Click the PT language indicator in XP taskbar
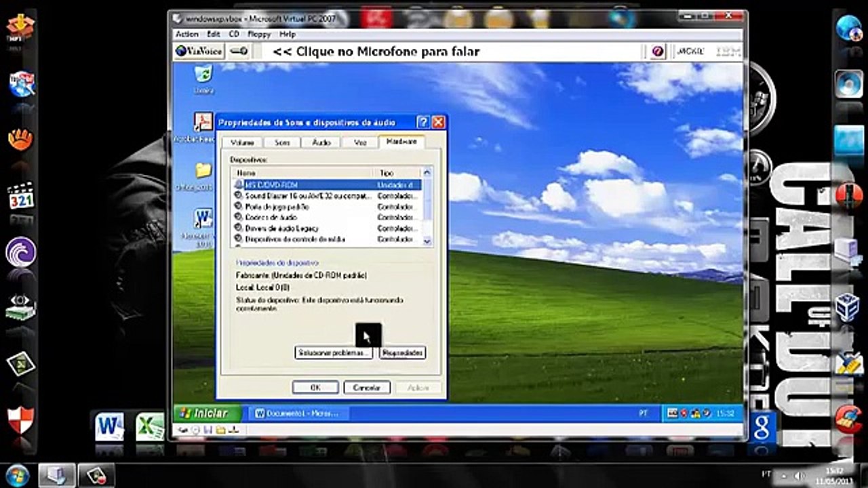The width and height of the screenshot is (868, 488). pos(644,413)
